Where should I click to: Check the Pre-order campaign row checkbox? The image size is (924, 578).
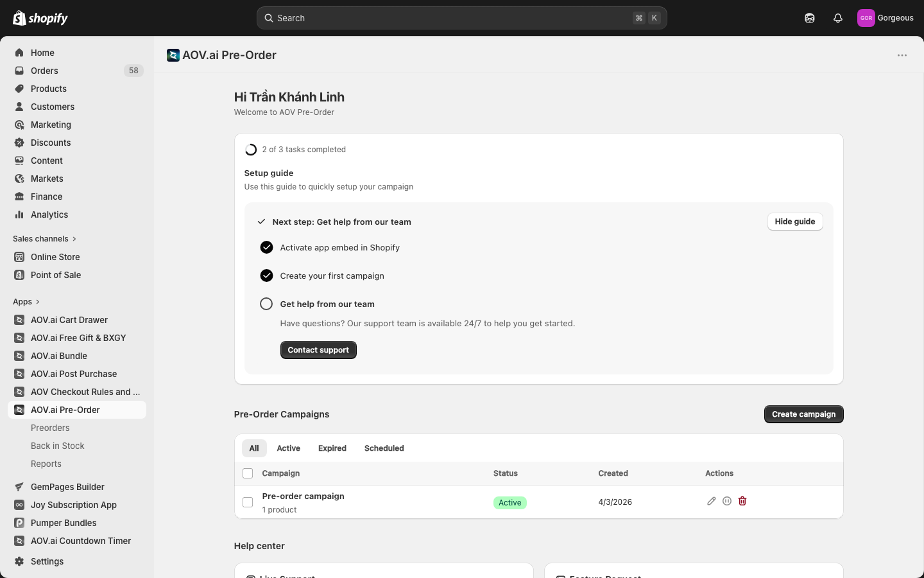(x=248, y=502)
